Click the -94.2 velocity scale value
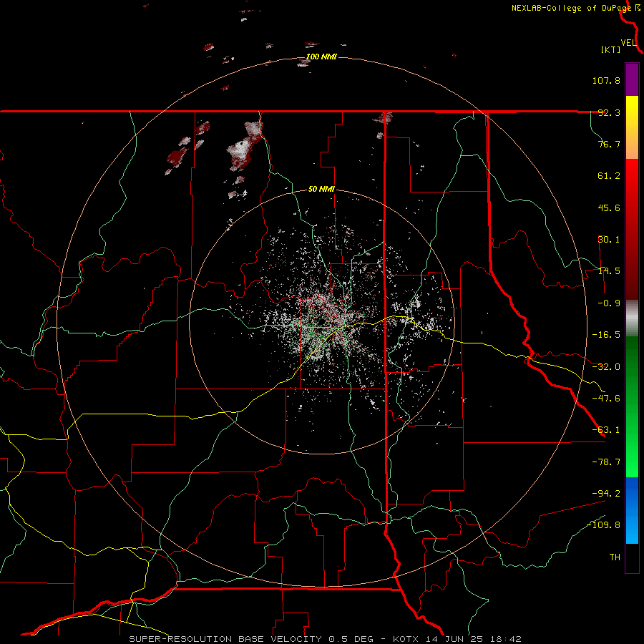This screenshot has width=644, height=644. coord(606,493)
